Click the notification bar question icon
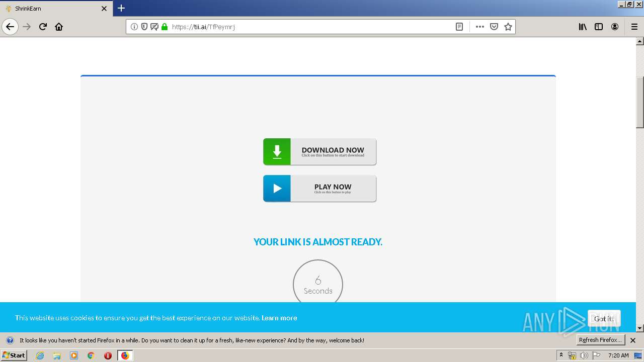Image resolution: width=644 pixels, height=362 pixels. click(10, 340)
